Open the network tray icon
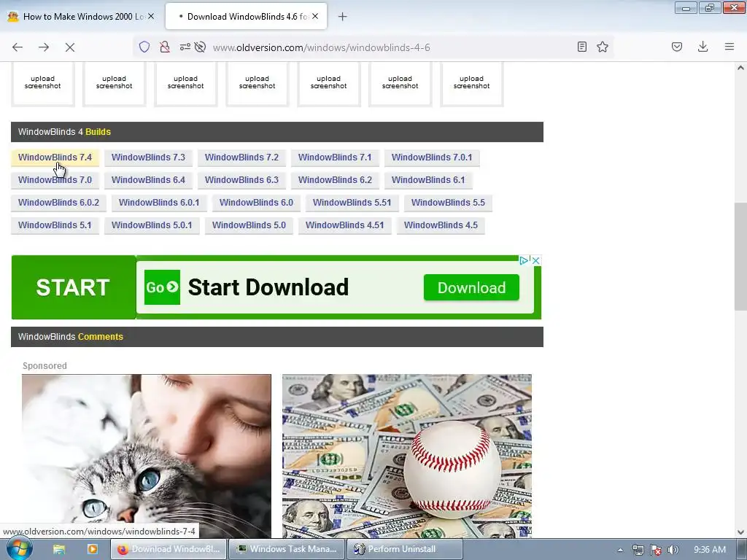This screenshot has width=747, height=560. [x=638, y=550]
